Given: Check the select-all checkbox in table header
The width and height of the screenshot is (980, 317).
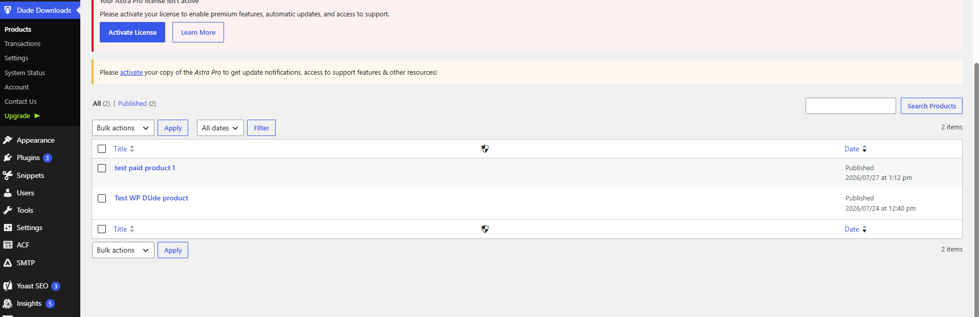Looking at the screenshot, I should point(102,149).
